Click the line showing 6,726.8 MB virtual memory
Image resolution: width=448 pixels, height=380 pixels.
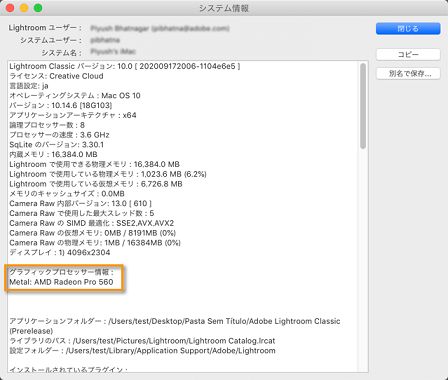[x=96, y=184]
